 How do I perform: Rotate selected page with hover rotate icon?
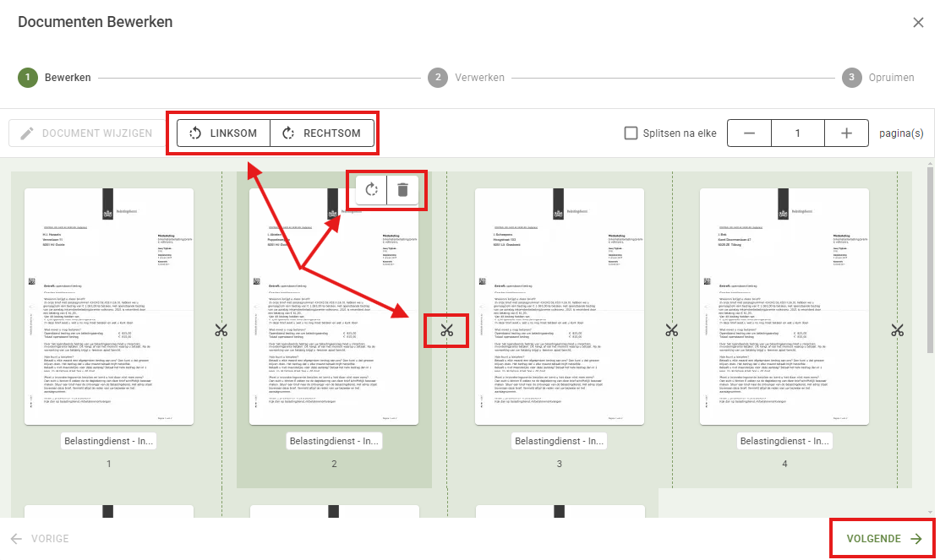click(x=371, y=190)
